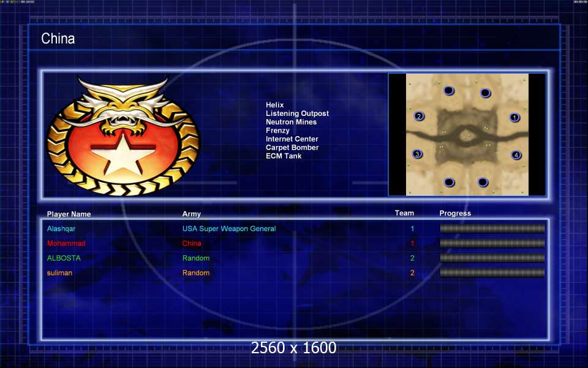Click 'Internet Center' in the unit list
588x368 pixels.
coord(292,139)
